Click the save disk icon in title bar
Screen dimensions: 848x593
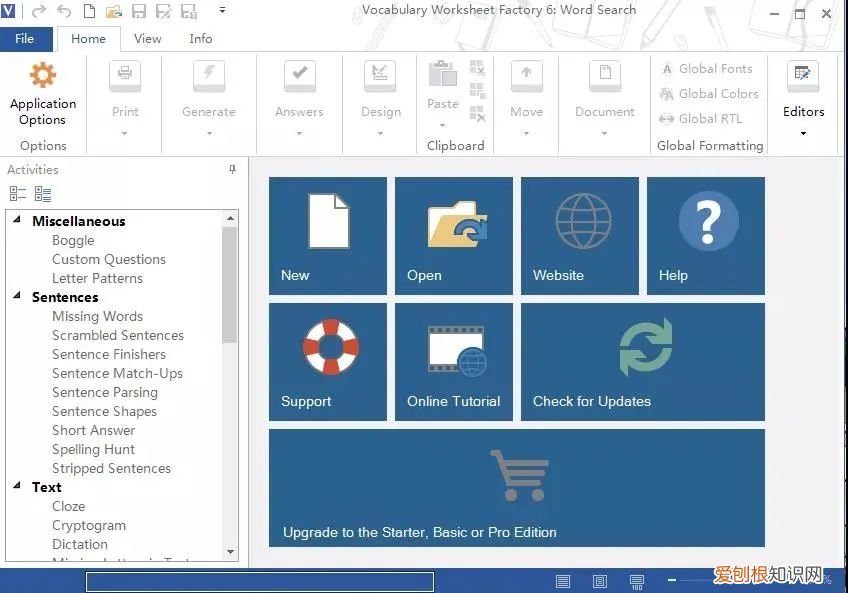(139, 11)
